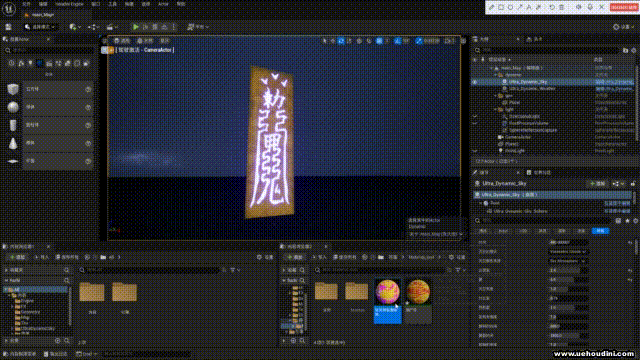Image resolution: width=640 pixels, height=360 pixels.
Task: Adjust the first numeric slider below the Details dropdowns
Action: [x=568, y=270]
